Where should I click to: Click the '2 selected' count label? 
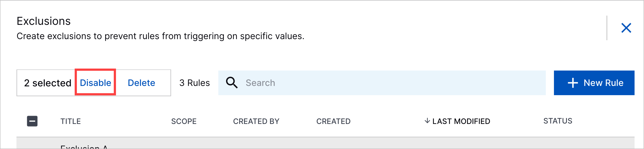[x=48, y=83]
